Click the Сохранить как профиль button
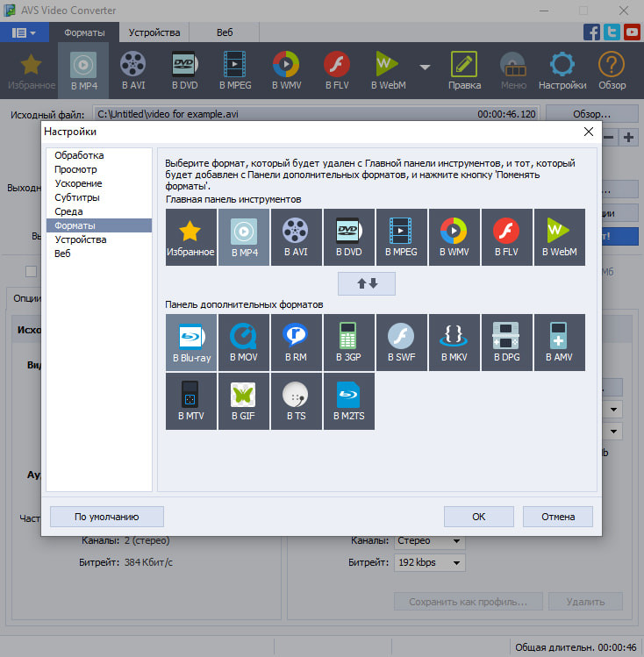Screen dimensions: 644x657 [x=468, y=602]
